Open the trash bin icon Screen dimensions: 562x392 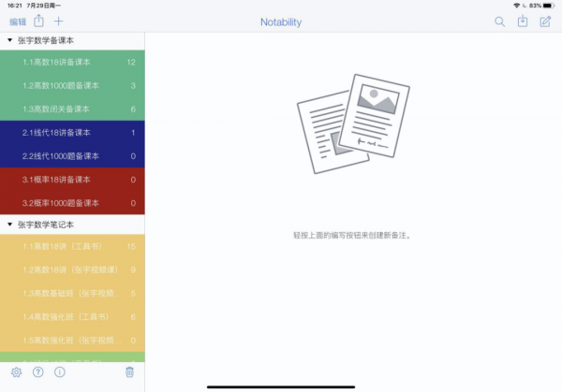point(129,372)
